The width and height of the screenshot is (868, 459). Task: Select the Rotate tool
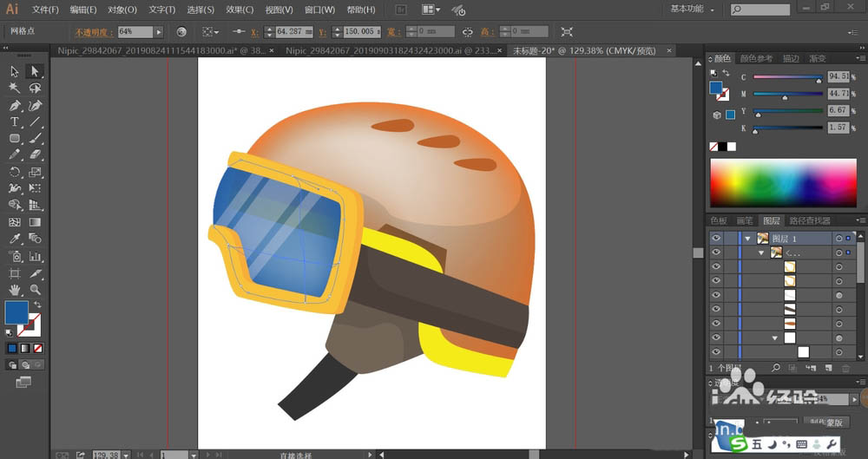pos(15,172)
